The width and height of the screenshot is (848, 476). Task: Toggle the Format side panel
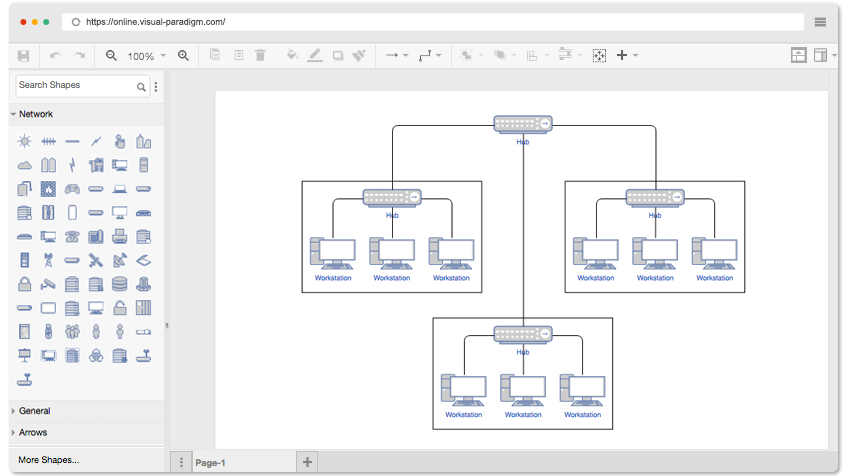click(820, 55)
